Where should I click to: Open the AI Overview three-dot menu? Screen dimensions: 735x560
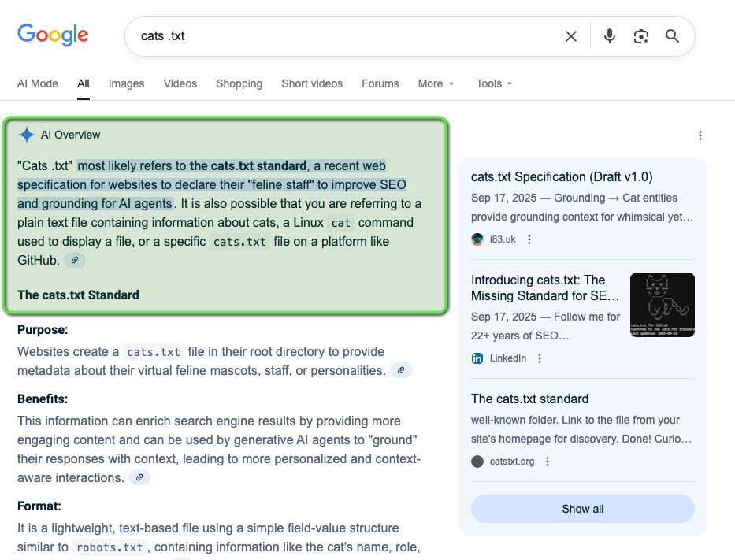pyautogui.click(x=700, y=135)
